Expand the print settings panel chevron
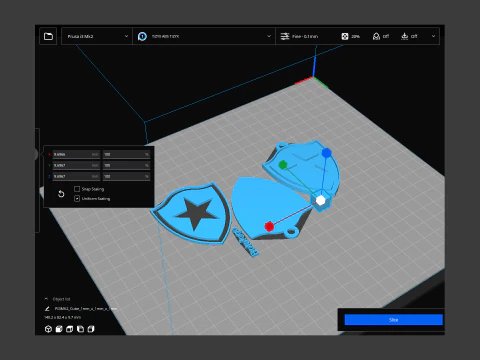Image resolution: width=480 pixels, height=360 pixels. (x=433, y=36)
